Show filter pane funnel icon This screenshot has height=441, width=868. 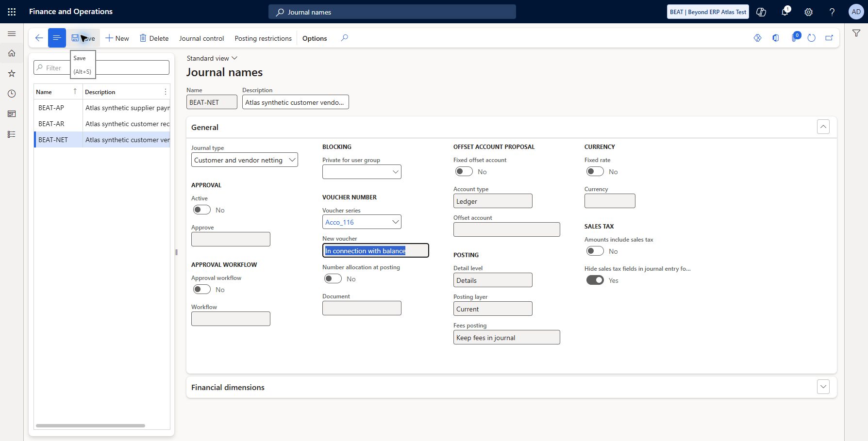pos(856,33)
